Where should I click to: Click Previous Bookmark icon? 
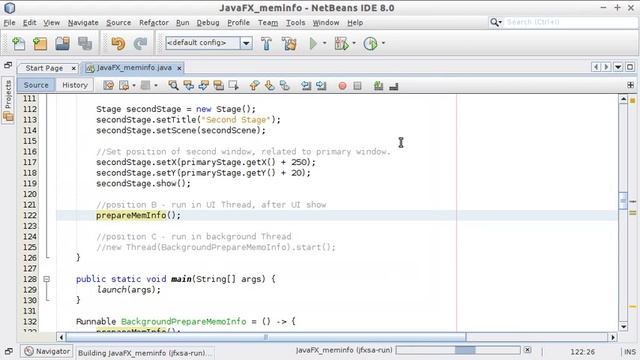coord(254,85)
